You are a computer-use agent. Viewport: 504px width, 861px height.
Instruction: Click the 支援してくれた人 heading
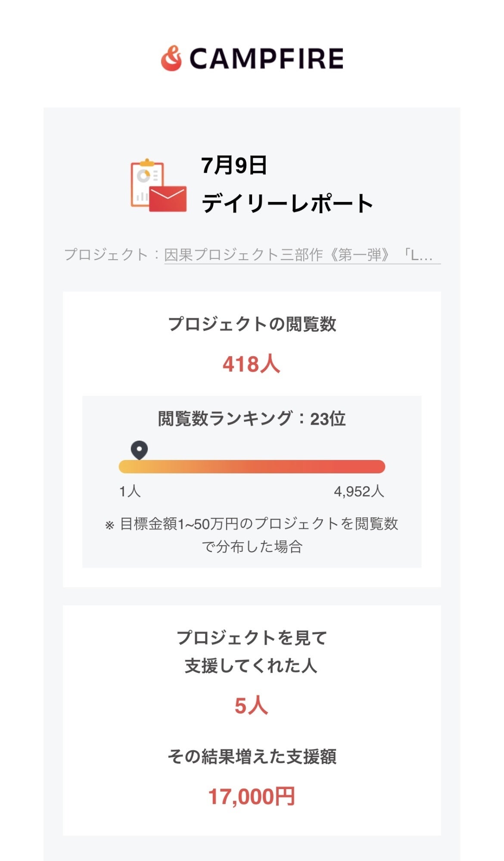251,665
